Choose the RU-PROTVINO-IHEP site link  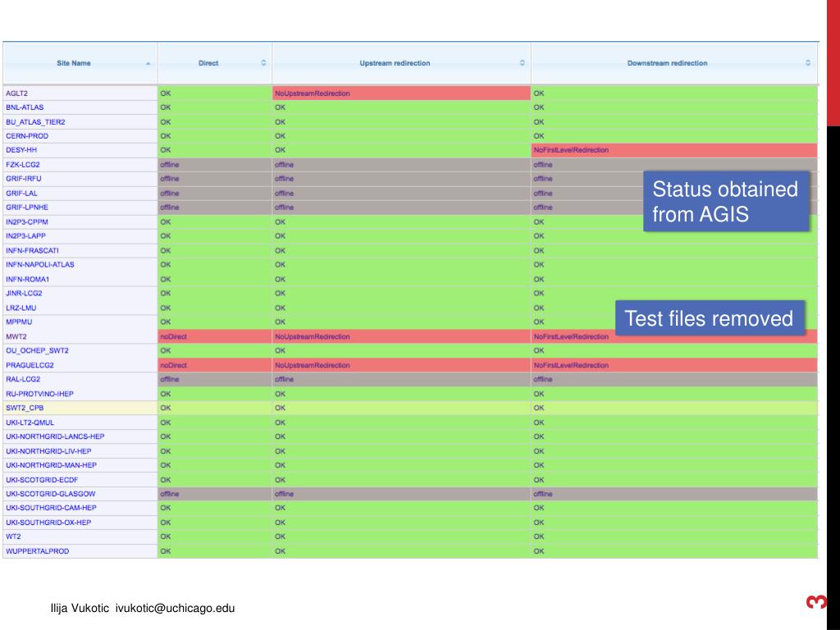point(39,394)
